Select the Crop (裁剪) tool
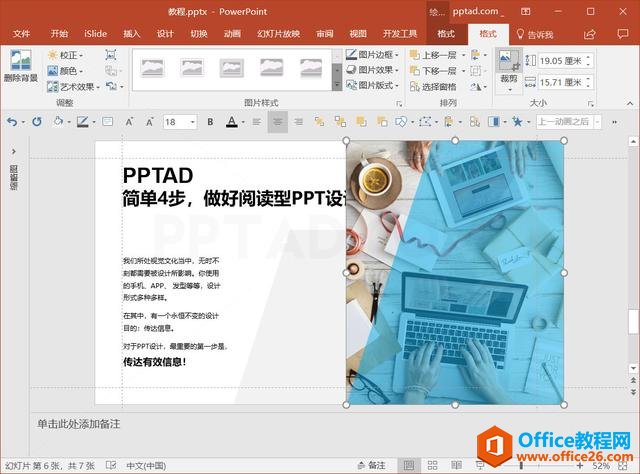 509,67
